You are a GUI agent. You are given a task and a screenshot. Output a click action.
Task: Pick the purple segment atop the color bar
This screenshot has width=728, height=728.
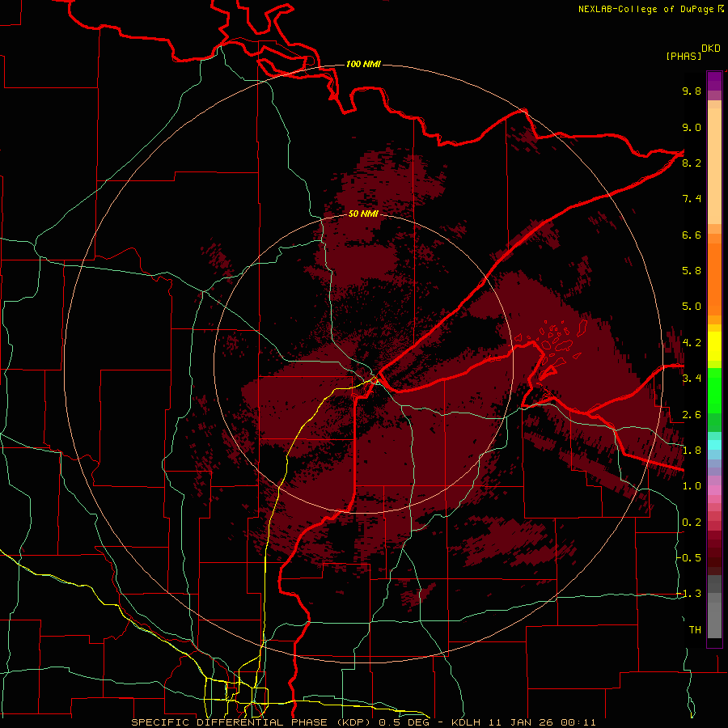pos(714,81)
